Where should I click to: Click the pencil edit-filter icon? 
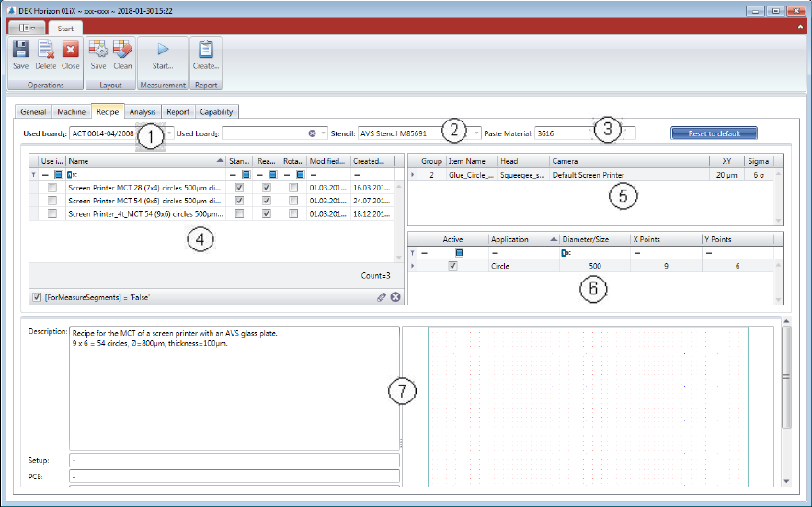click(382, 296)
